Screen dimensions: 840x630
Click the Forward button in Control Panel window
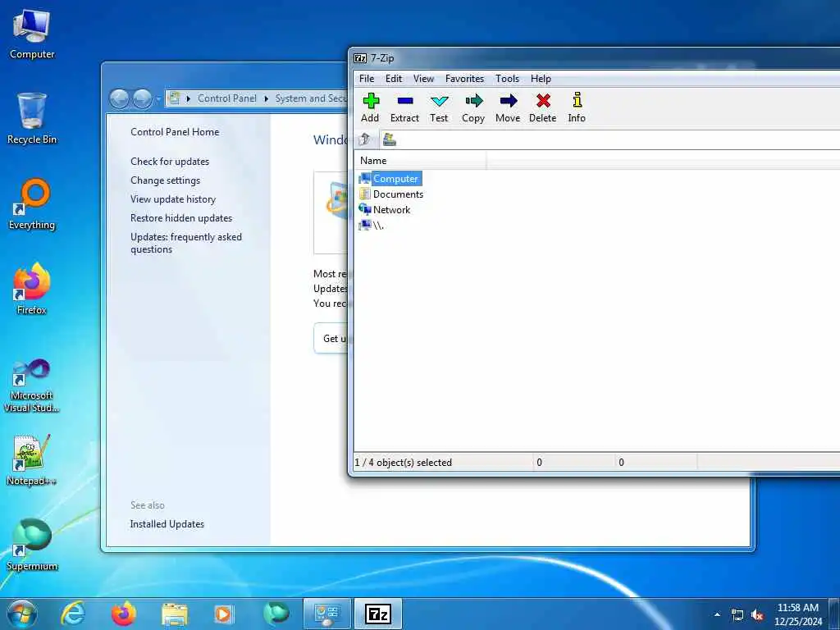click(142, 98)
